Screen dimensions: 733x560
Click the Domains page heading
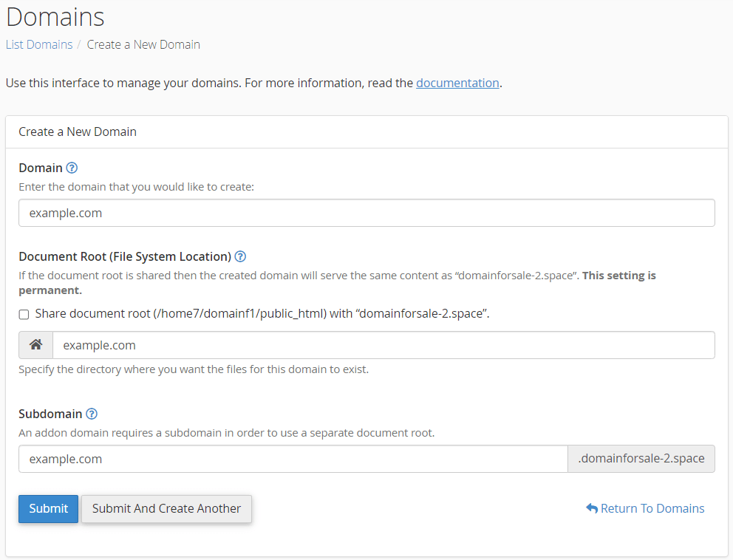click(x=55, y=17)
